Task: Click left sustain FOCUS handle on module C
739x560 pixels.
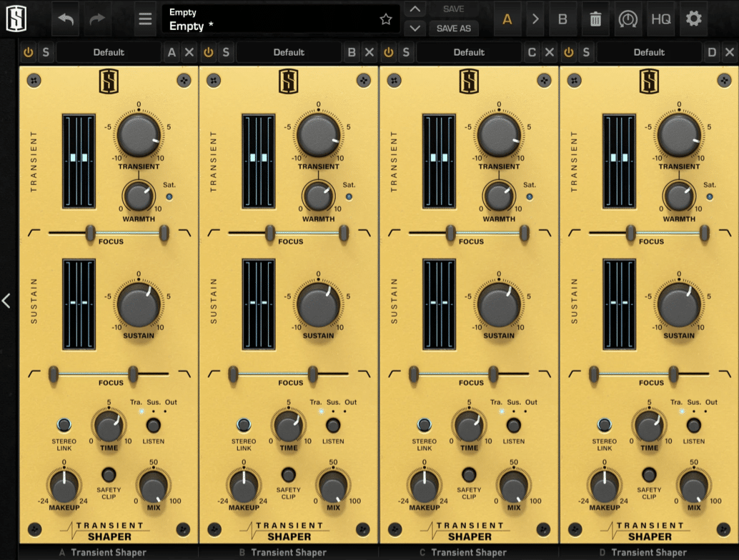Action: point(413,374)
